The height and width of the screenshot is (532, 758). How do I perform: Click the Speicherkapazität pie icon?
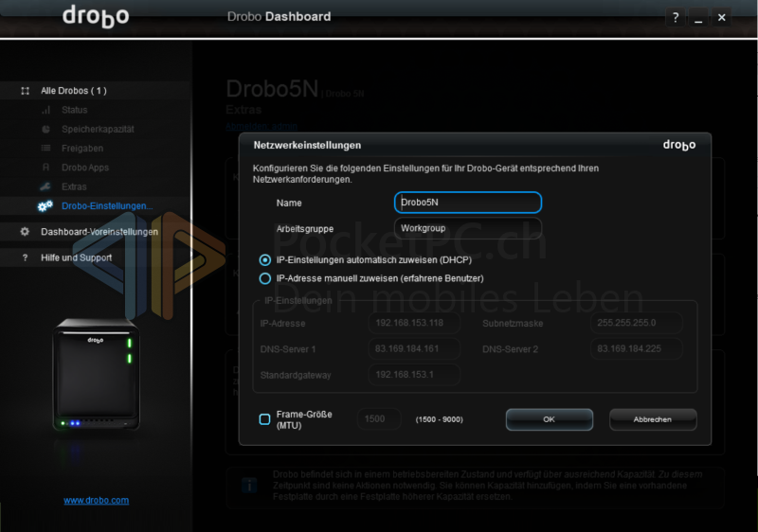click(45, 129)
